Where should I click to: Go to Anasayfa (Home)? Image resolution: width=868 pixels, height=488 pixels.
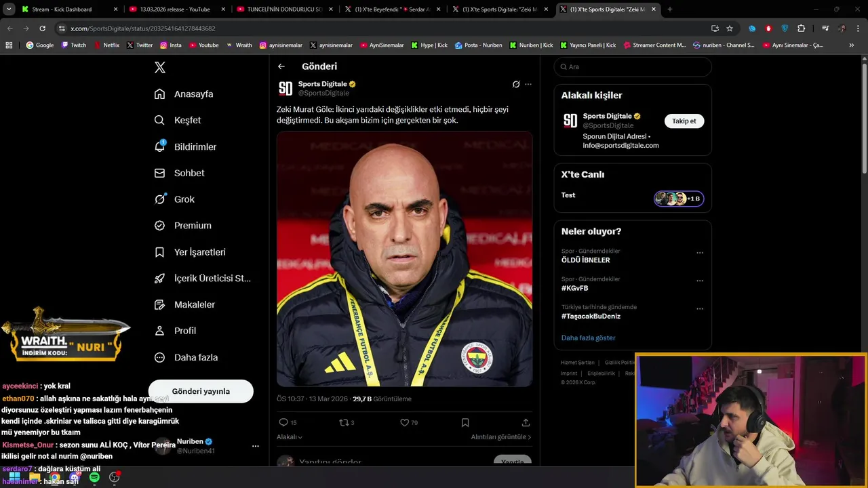(184, 94)
